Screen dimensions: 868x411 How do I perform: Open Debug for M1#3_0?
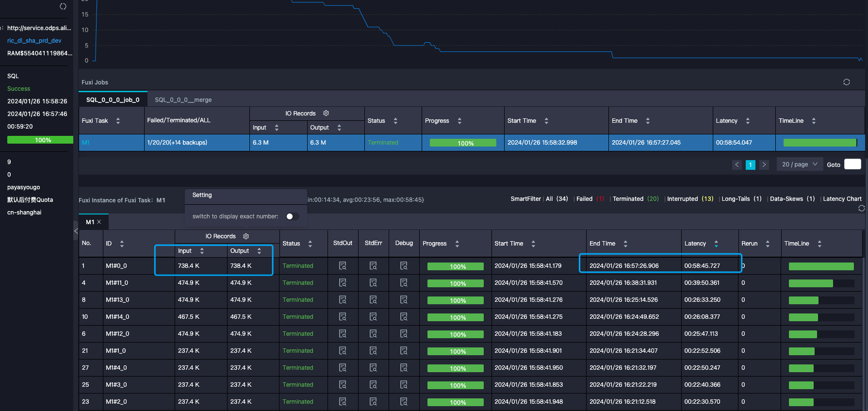(x=404, y=384)
